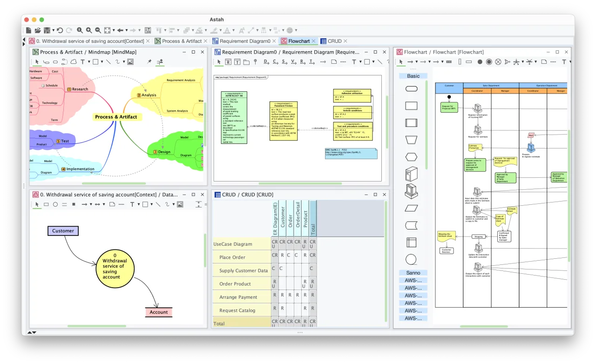Select the Research topic in mindmap

77,89
